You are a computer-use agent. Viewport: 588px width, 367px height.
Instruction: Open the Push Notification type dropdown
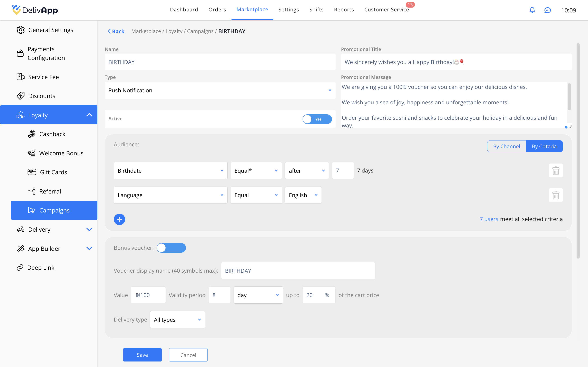pos(220,90)
